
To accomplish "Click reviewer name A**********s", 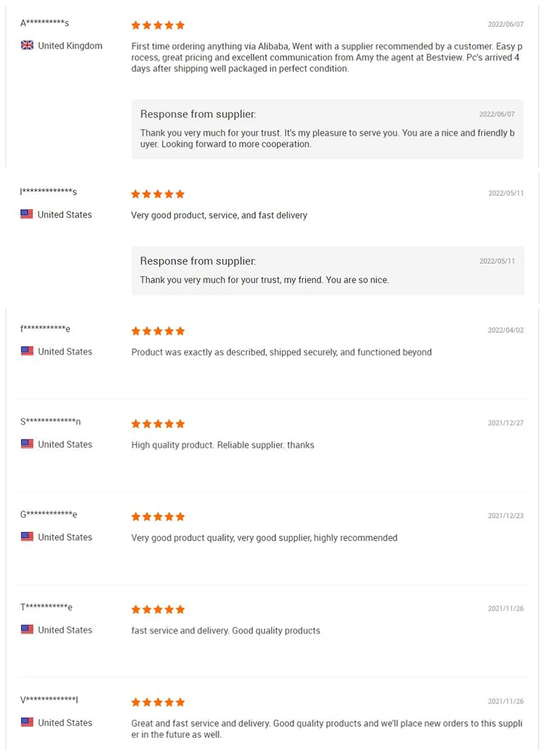I will click(x=45, y=23).
